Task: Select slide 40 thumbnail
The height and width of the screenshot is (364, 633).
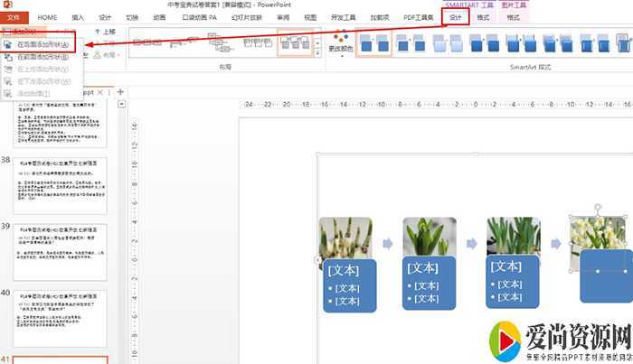Action: (x=60, y=313)
